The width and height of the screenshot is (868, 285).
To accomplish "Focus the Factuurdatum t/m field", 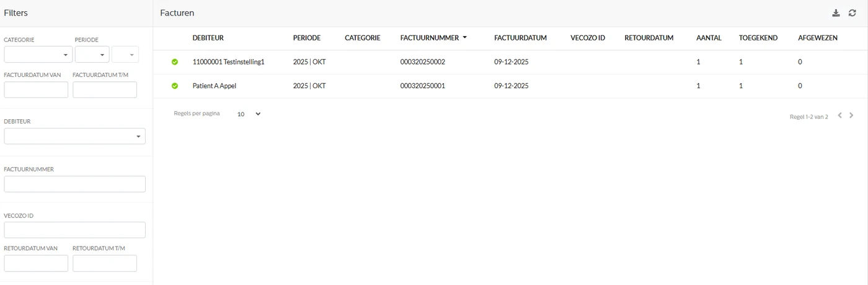I will [x=105, y=90].
